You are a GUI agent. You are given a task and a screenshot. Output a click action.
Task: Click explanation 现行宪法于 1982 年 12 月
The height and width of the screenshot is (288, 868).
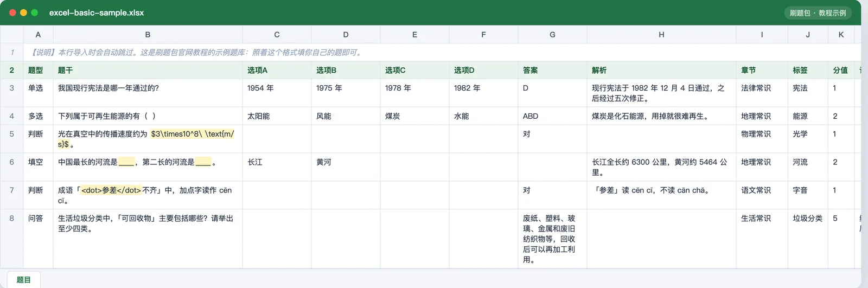(661, 93)
